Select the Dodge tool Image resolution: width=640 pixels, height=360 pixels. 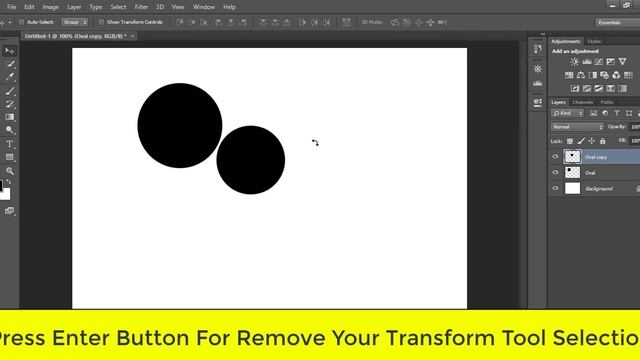10,130
